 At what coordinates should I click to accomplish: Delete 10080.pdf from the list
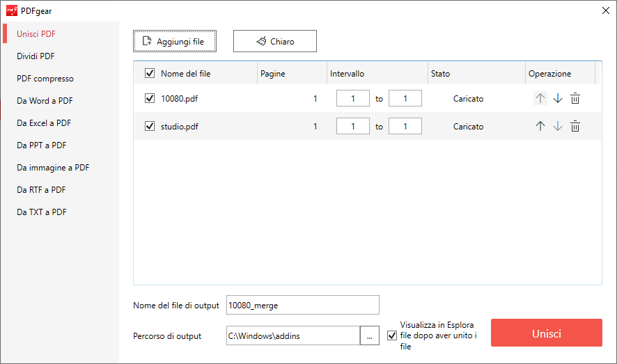pos(575,99)
